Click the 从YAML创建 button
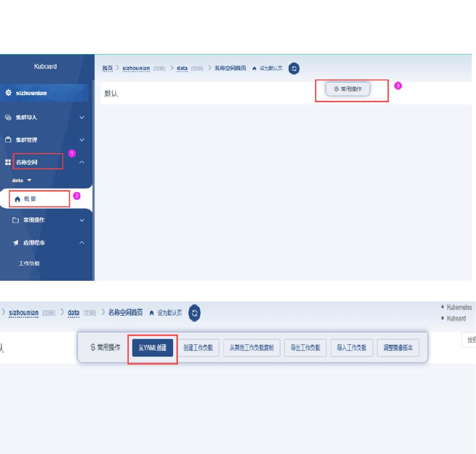 tap(152, 348)
